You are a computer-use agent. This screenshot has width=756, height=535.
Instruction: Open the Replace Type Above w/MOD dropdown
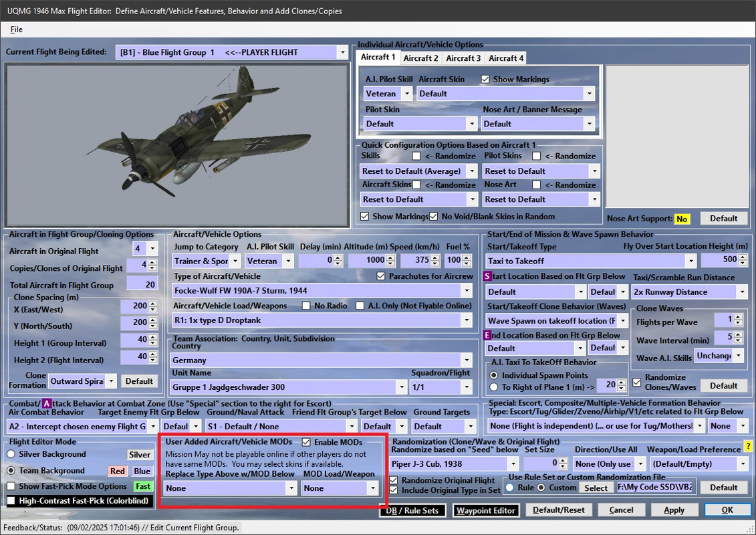230,488
